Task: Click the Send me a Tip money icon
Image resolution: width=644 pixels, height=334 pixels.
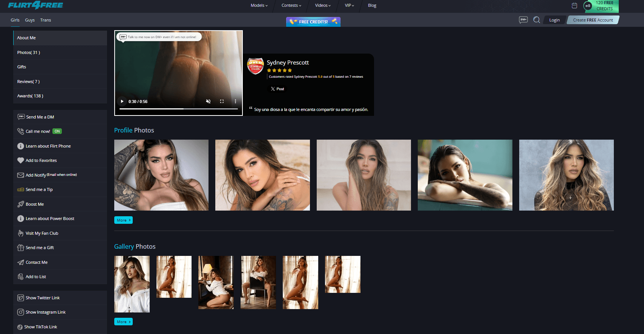Action: (21, 189)
